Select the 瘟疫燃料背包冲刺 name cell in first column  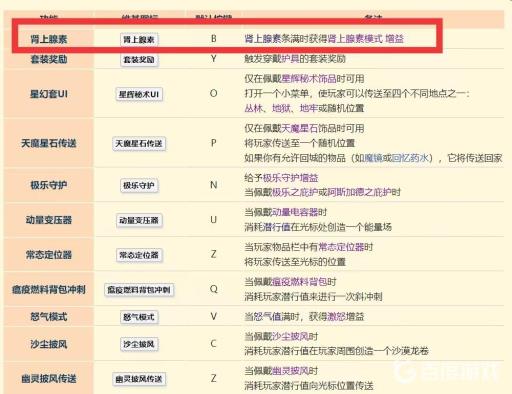[49, 289]
